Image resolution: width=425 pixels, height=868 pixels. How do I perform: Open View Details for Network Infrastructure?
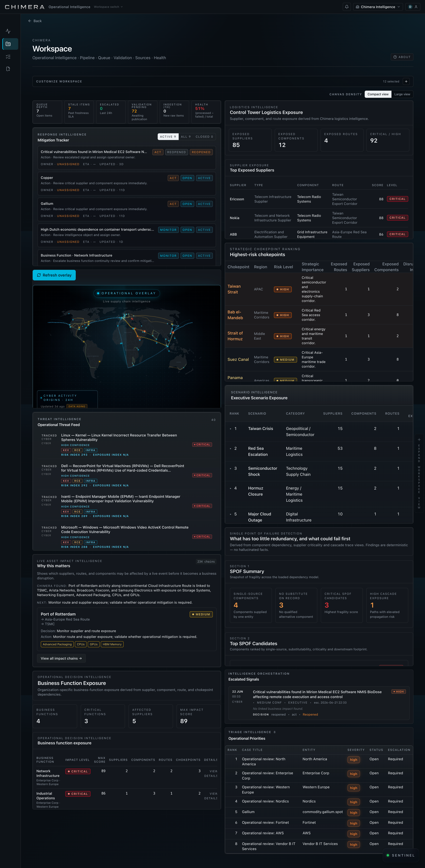tap(210, 773)
